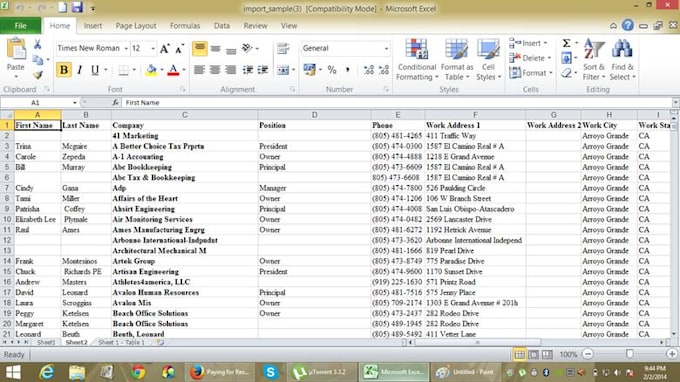Open the Name Box dropdown arrow

[x=75, y=103]
